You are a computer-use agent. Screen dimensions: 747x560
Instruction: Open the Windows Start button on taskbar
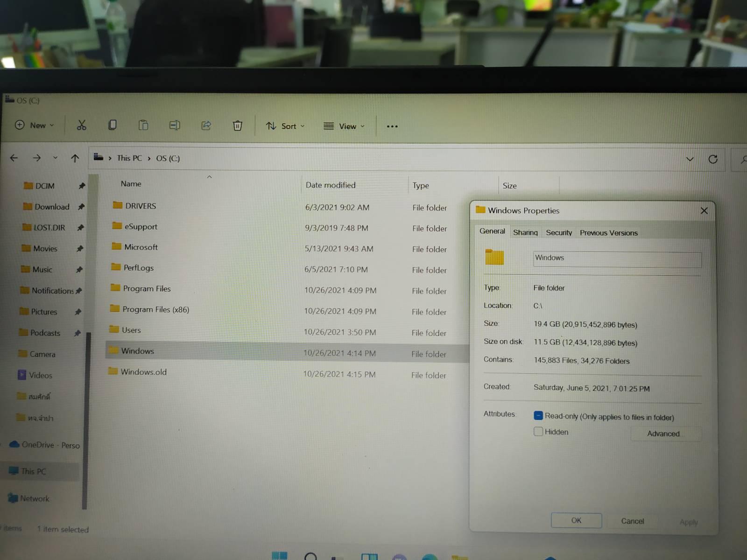pyautogui.click(x=279, y=555)
